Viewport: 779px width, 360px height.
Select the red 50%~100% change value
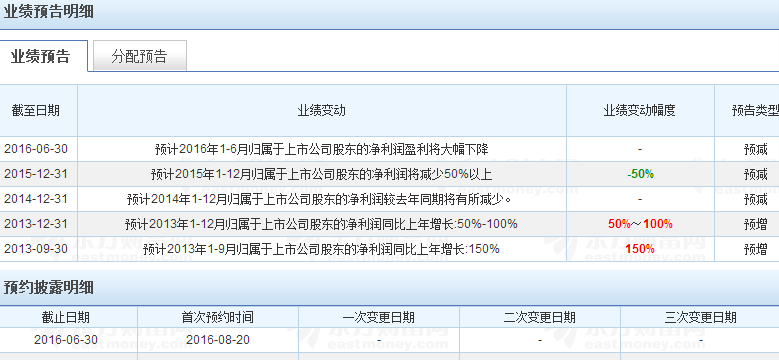click(x=640, y=224)
